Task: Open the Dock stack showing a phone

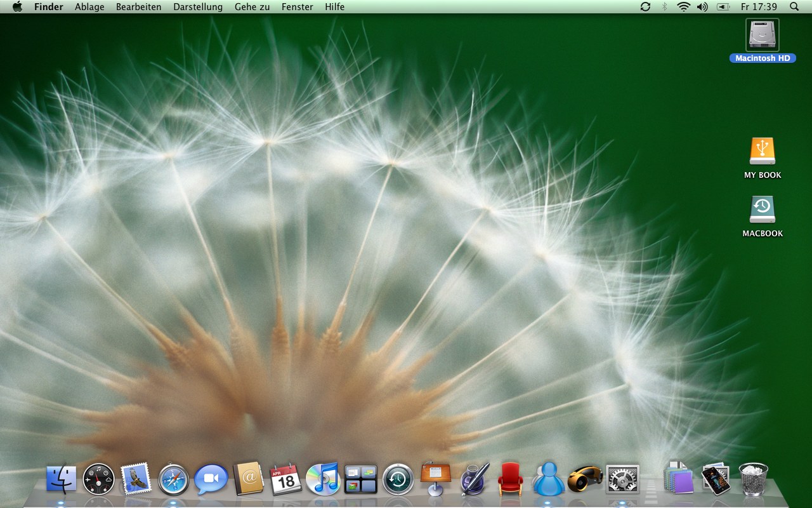Action: (716, 479)
